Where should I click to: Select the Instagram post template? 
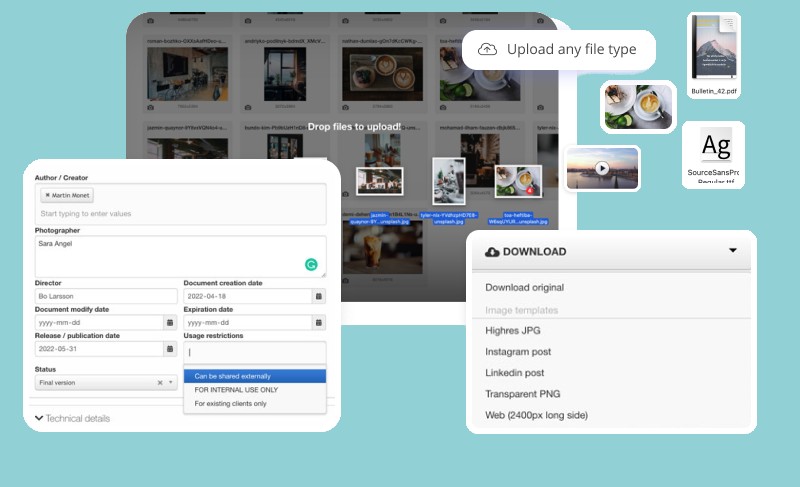click(x=518, y=352)
